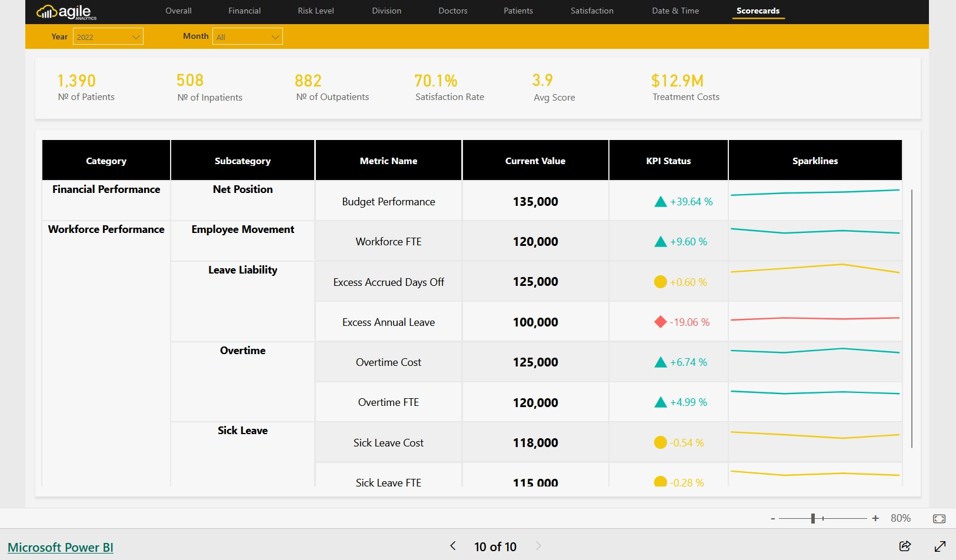Image resolution: width=956 pixels, height=560 pixels.
Task: Click the Metric Name column header
Action: (388, 160)
